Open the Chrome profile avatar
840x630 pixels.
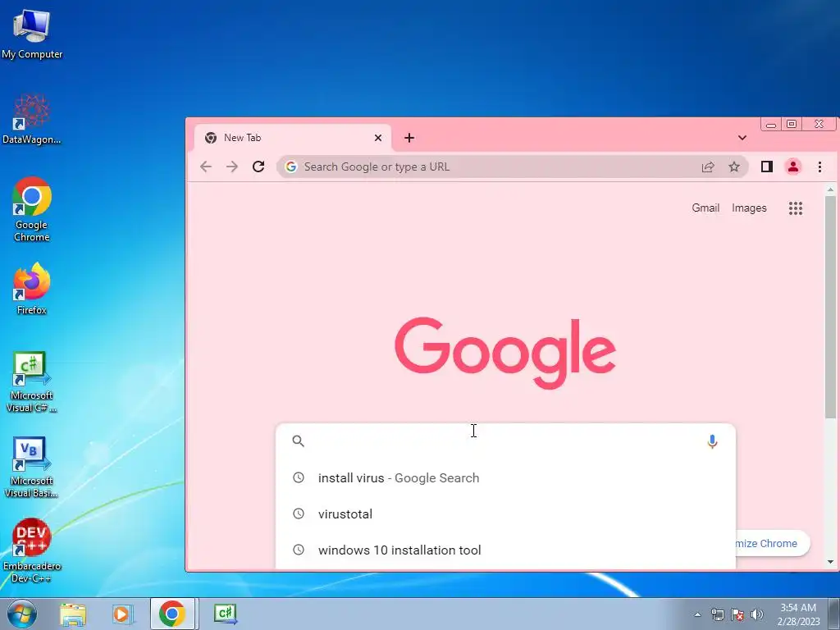(x=793, y=167)
